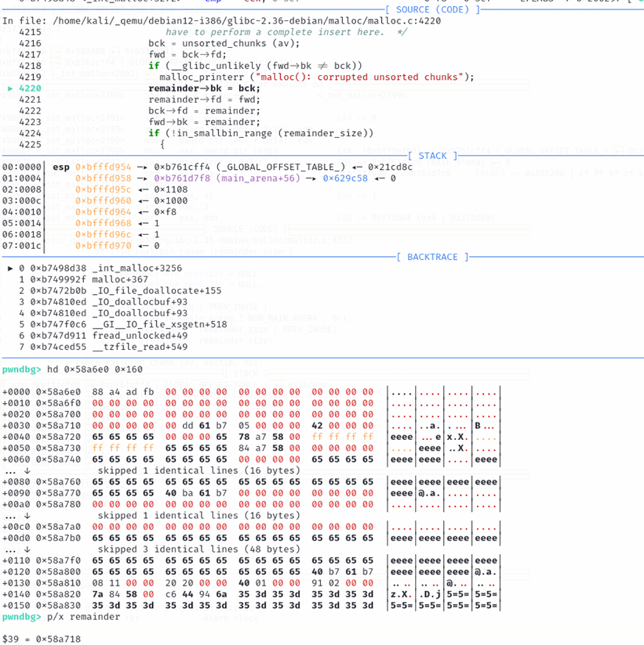
Task: Select the malloc.c:4220 file path line
Action: tap(222, 21)
